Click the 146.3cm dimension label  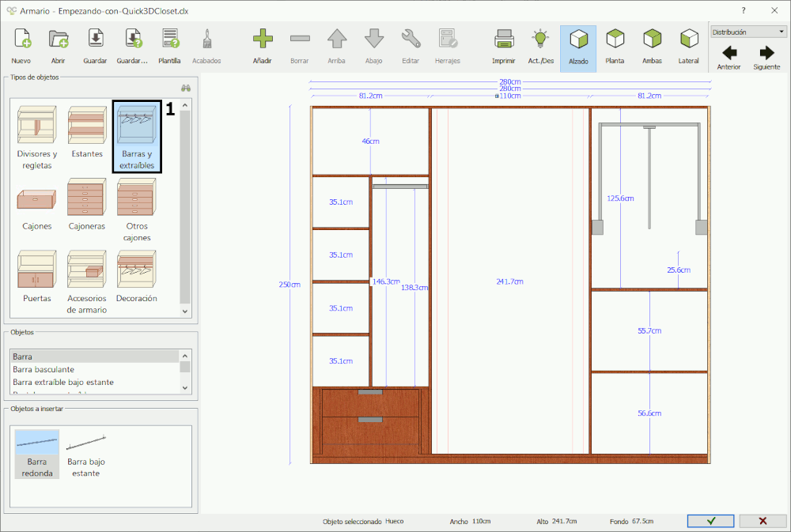387,281
